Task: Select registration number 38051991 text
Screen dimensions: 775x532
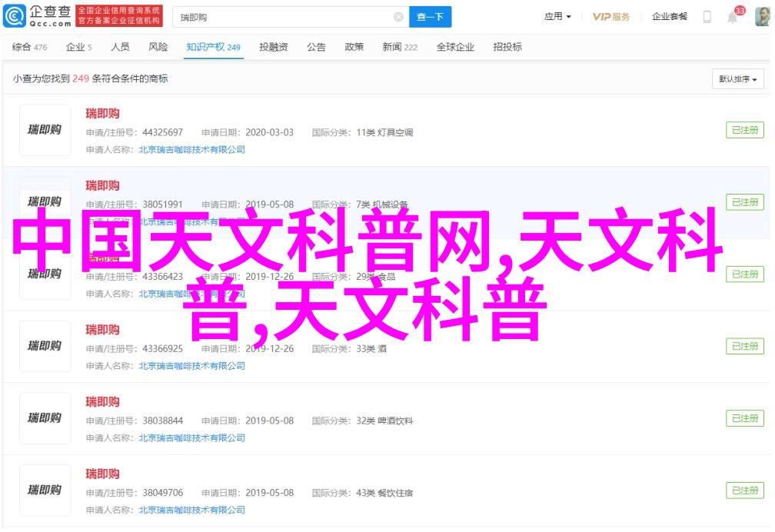Action: [163, 204]
